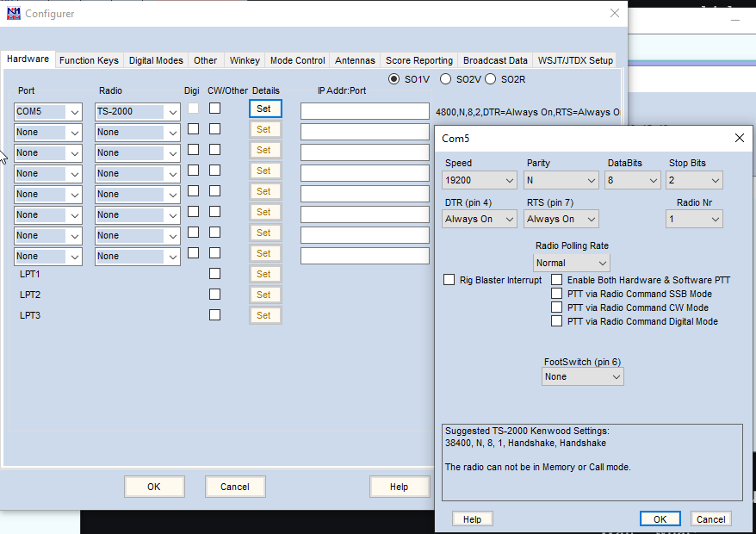Check PTT via Radio Command Digital Mode
The image size is (756, 534).
pyautogui.click(x=557, y=320)
